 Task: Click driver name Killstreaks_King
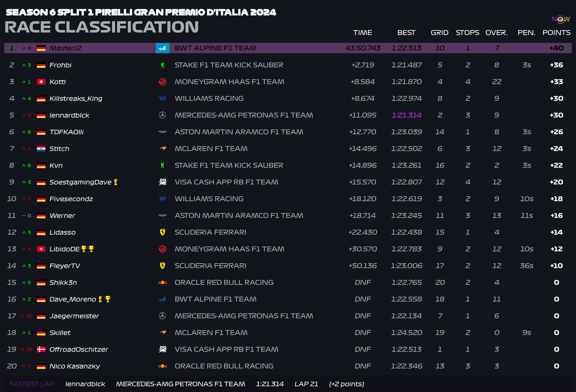(76, 99)
